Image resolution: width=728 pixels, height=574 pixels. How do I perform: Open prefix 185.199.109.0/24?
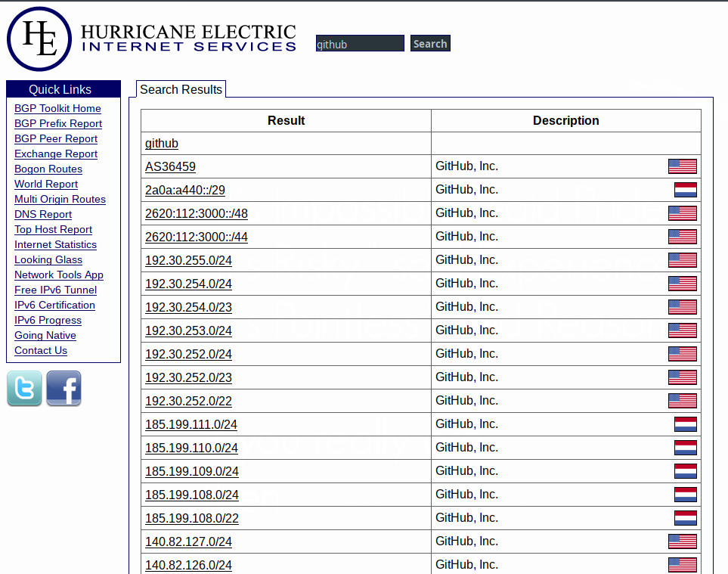pyautogui.click(x=192, y=471)
